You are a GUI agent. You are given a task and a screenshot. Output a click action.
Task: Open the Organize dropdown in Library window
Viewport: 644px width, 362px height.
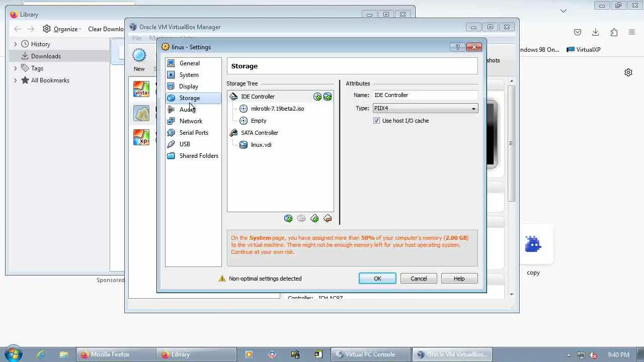coord(62,29)
